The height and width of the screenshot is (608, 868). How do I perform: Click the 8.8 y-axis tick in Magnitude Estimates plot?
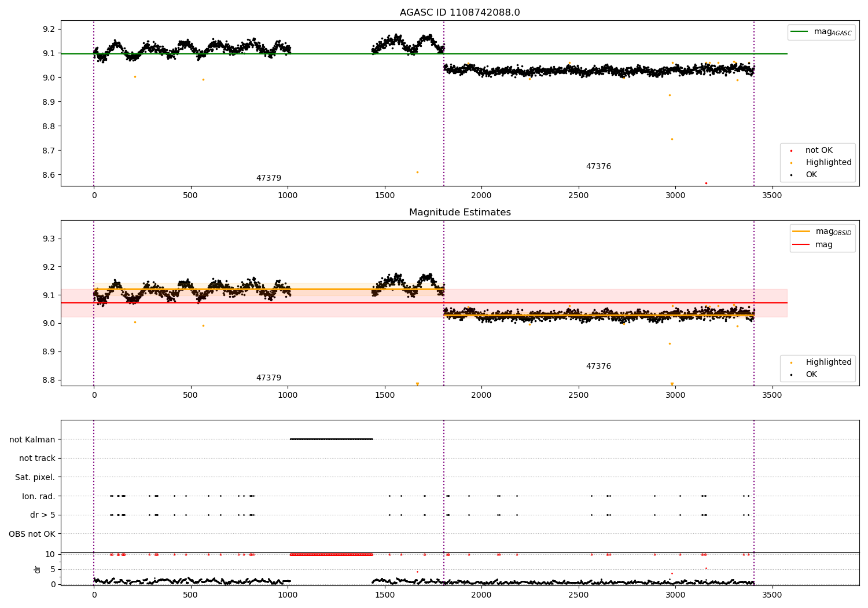(x=50, y=380)
